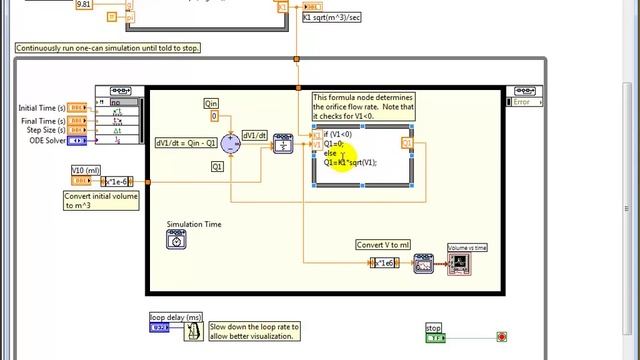Click the Qin label

coord(211,104)
